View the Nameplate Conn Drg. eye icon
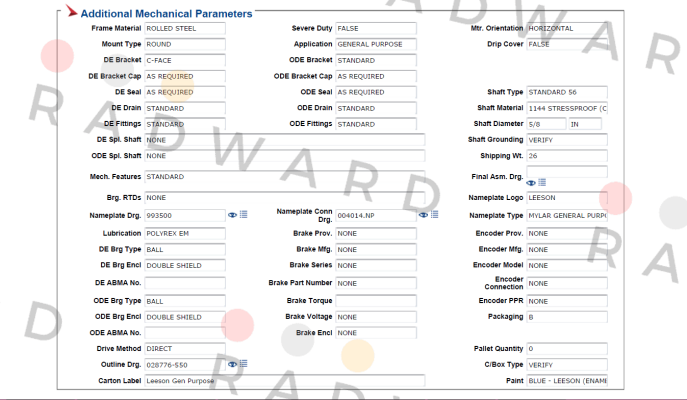 tap(423, 215)
